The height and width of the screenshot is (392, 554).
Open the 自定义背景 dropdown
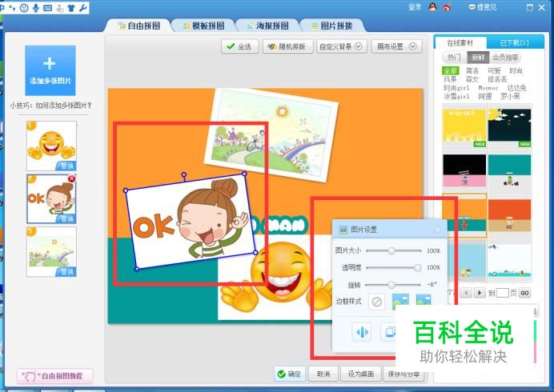[x=341, y=46]
